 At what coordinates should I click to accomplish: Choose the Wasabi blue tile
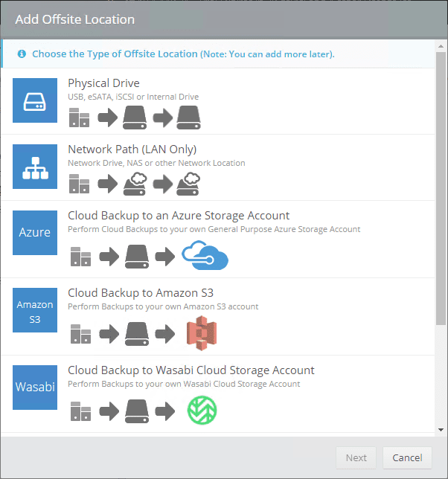point(35,388)
